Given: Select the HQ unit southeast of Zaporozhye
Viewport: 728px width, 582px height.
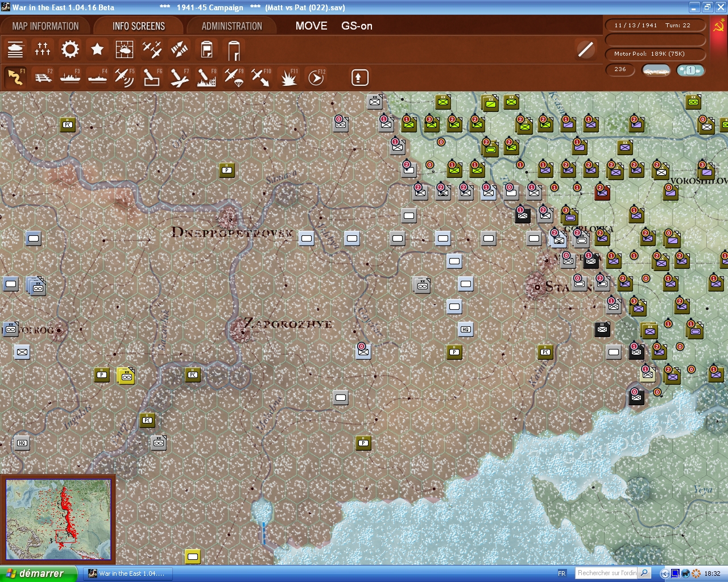Looking at the screenshot, I should 466,329.
